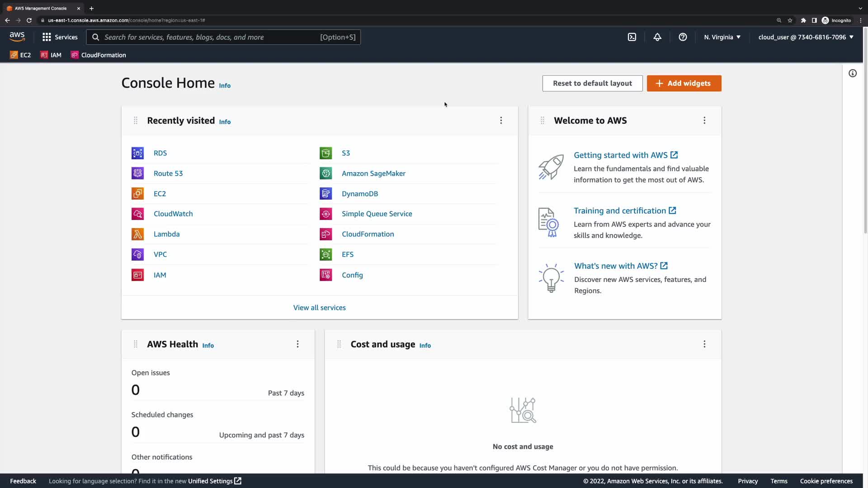Click the DynamoDB service icon

pos(325,193)
